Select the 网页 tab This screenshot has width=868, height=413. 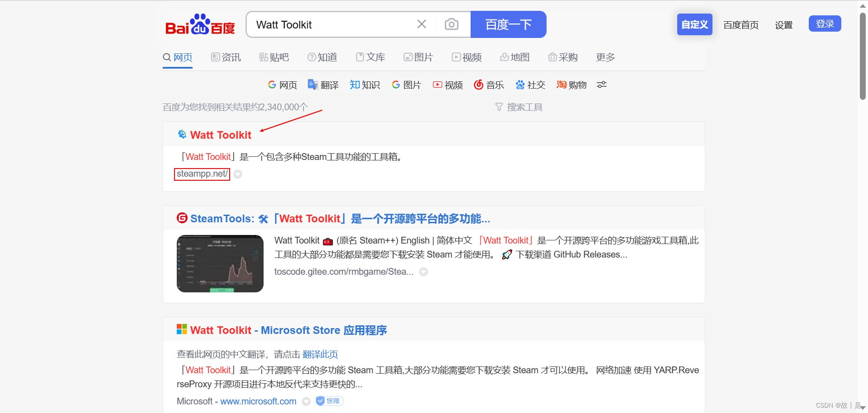point(178,57)
